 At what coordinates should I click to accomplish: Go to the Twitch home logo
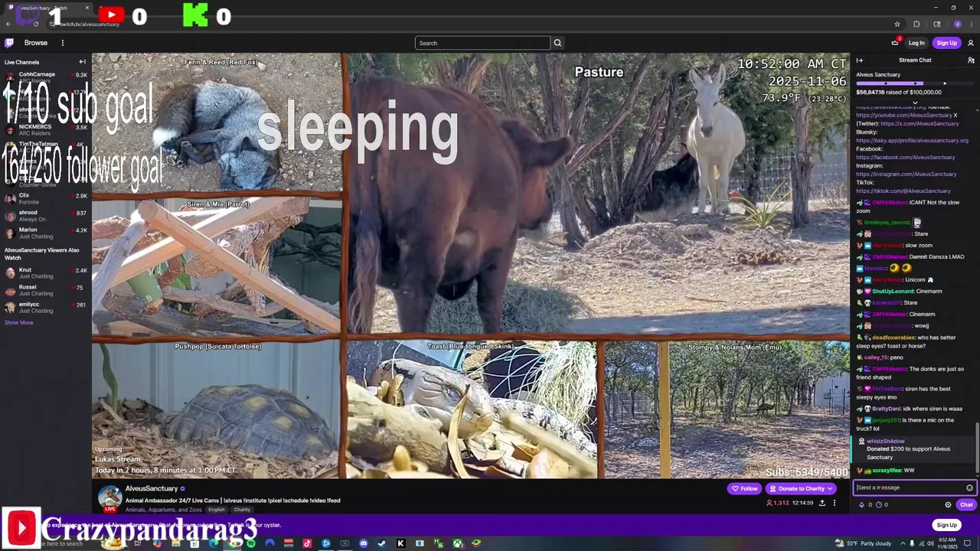9,43
